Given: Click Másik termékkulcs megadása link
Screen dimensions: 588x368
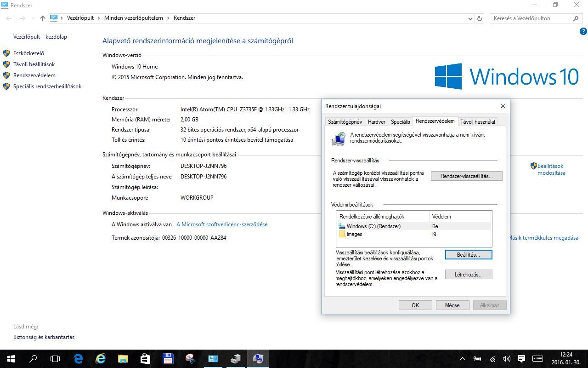Looking at the screenshot, I should tap(544, 238).
